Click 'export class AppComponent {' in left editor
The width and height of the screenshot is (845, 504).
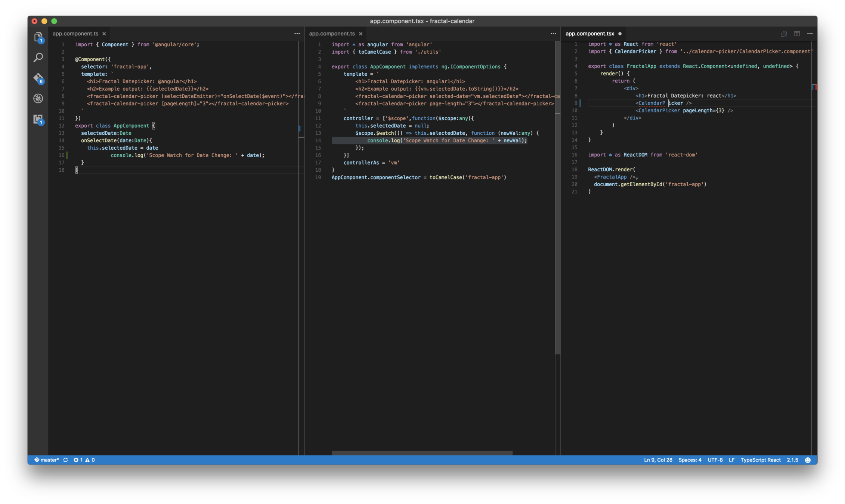115,126
